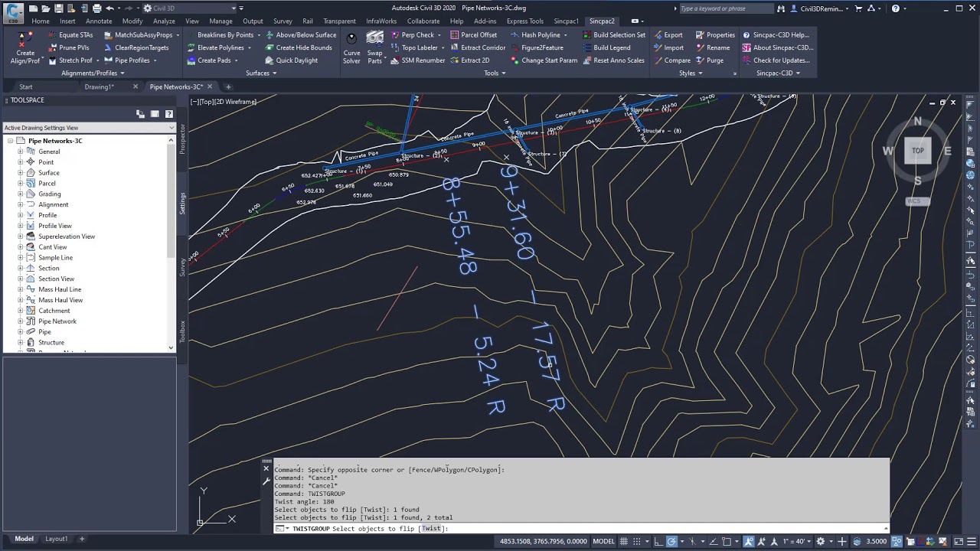Expand the Alignments/Profiles panel flyout
The height and width of the screenshot is (551, 980).
[x=92, y=73]
